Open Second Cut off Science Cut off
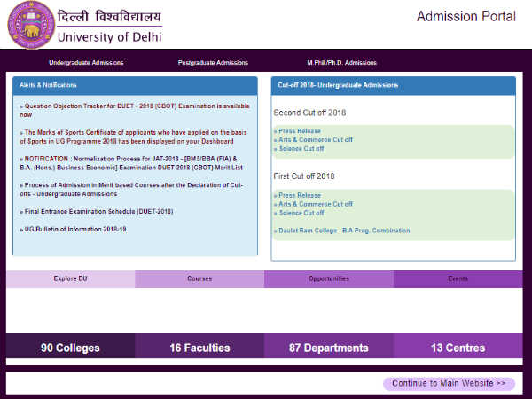 pyautogui.click(x=299, y=149)
